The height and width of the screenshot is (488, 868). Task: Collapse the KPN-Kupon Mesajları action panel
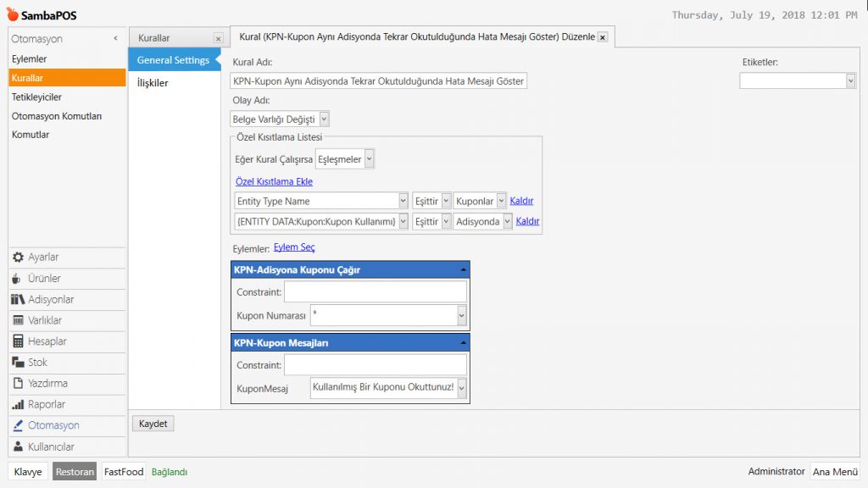point(463,343)
